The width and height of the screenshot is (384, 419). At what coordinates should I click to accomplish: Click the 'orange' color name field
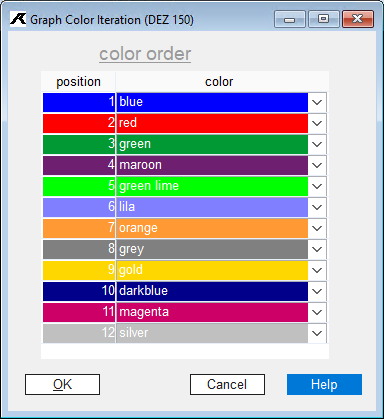(x=212, y=228)
